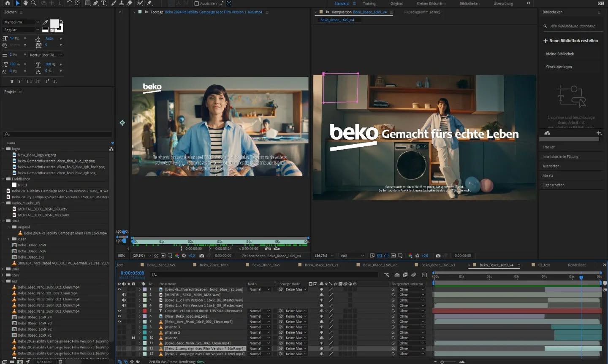Apply Faux Bold text style
Screen dimensions: 608x364
[x=12, y=81]
